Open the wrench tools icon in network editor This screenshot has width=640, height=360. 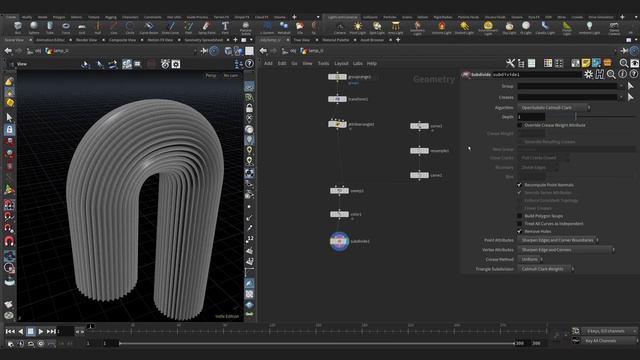[510, 63]
